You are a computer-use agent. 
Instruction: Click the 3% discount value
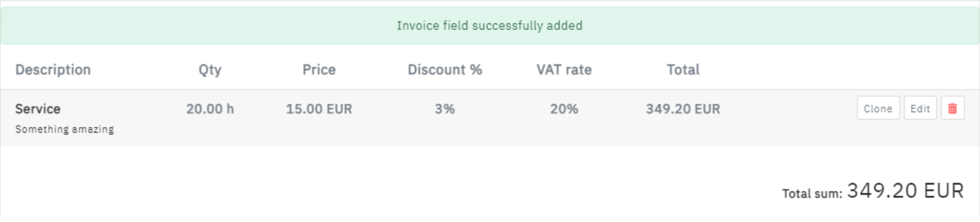coord(445,109)
